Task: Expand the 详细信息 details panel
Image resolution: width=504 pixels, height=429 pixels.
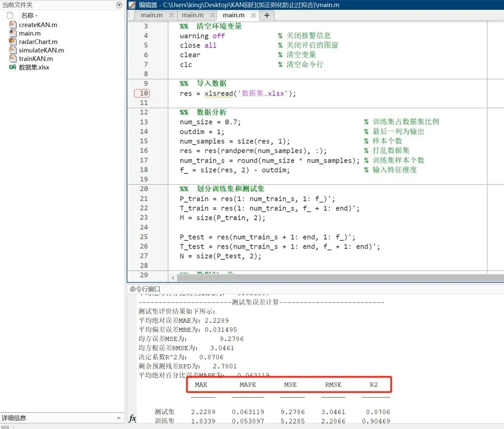Action: 119,418
